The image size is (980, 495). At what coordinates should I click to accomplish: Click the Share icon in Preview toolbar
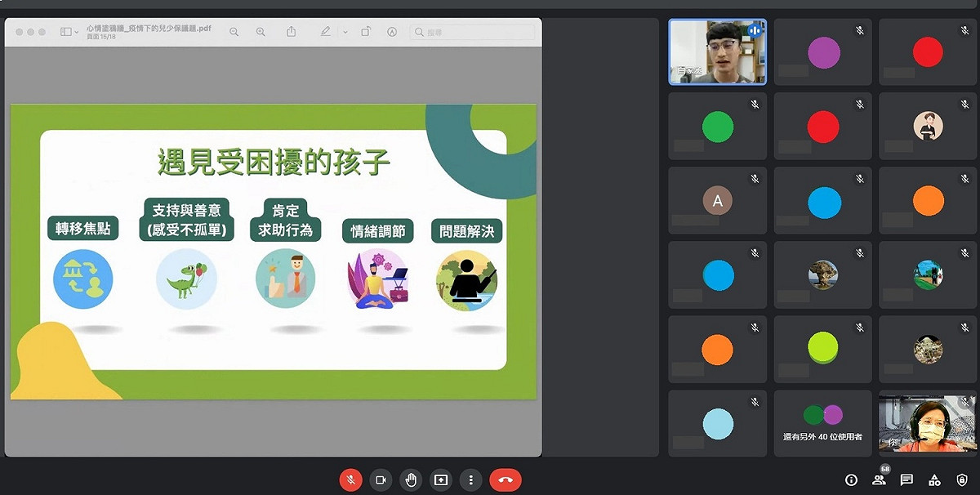tap(292, 32)
